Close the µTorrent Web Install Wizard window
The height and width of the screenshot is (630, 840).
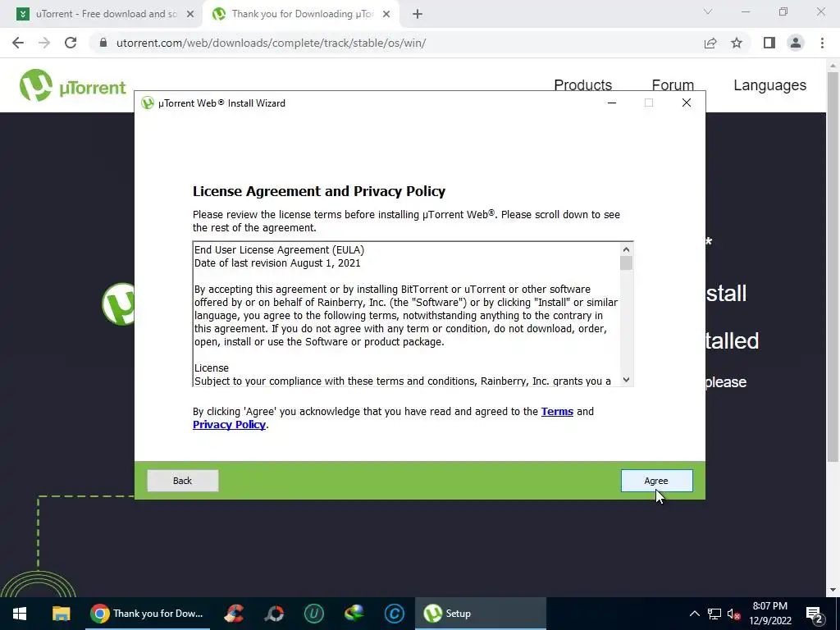click(x=687, y=103)
